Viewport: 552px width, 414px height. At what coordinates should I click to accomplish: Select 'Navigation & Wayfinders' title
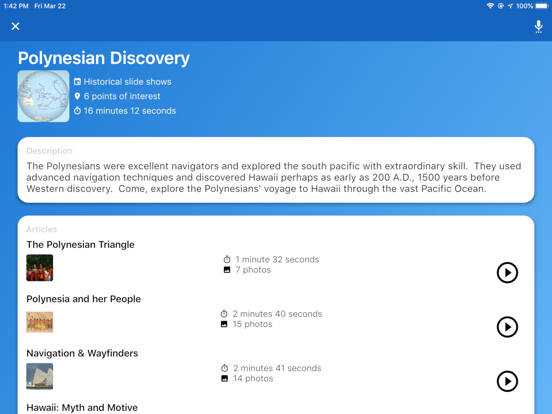(x=82, y=353)
